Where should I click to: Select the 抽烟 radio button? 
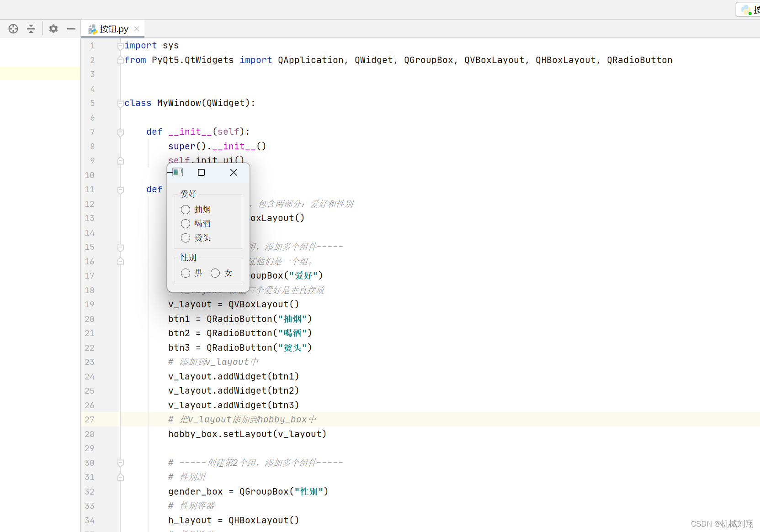186,209
